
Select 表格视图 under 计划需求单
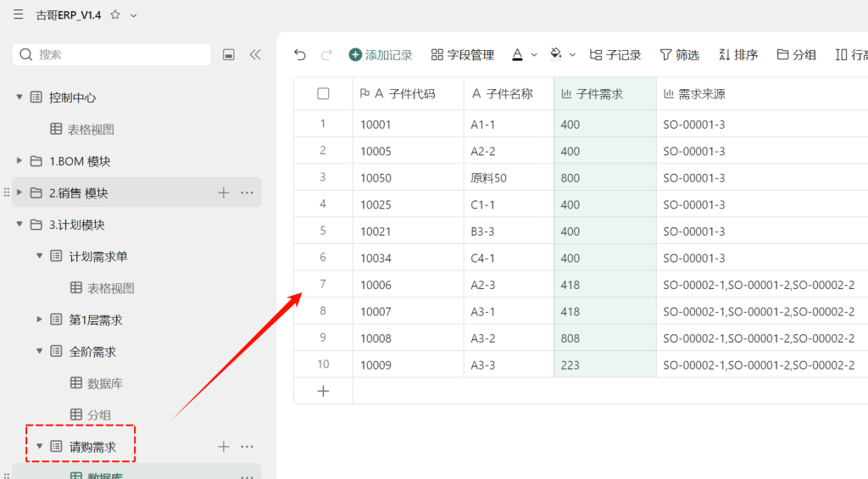111,288
